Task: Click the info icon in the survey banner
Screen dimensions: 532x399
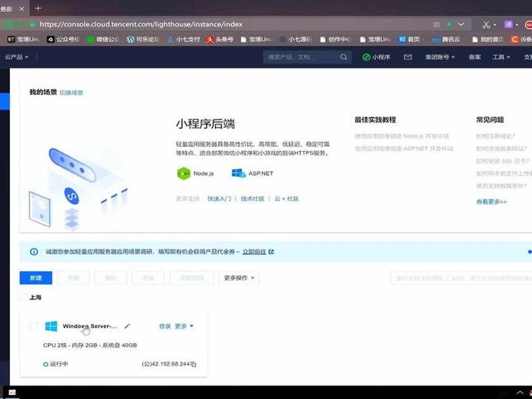Action: coord(34,252)
